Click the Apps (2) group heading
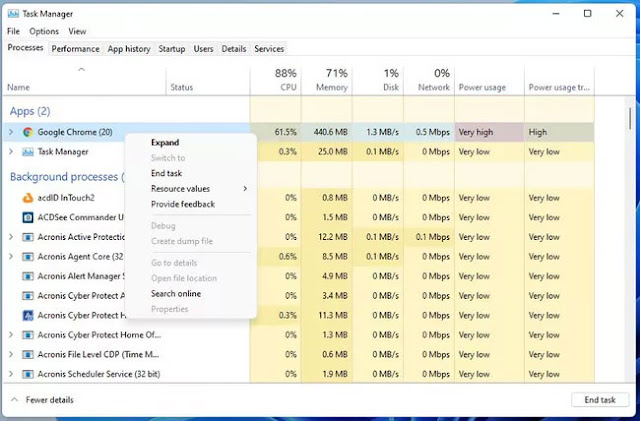This screenshot has height=421, width=640. click(x=30, y=111)
